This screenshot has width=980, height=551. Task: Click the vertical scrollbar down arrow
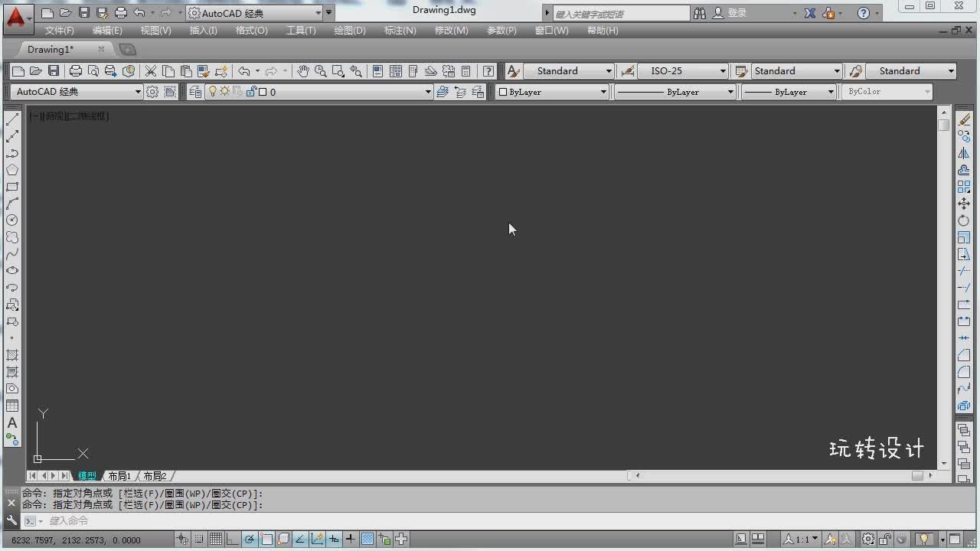[943, 464]
